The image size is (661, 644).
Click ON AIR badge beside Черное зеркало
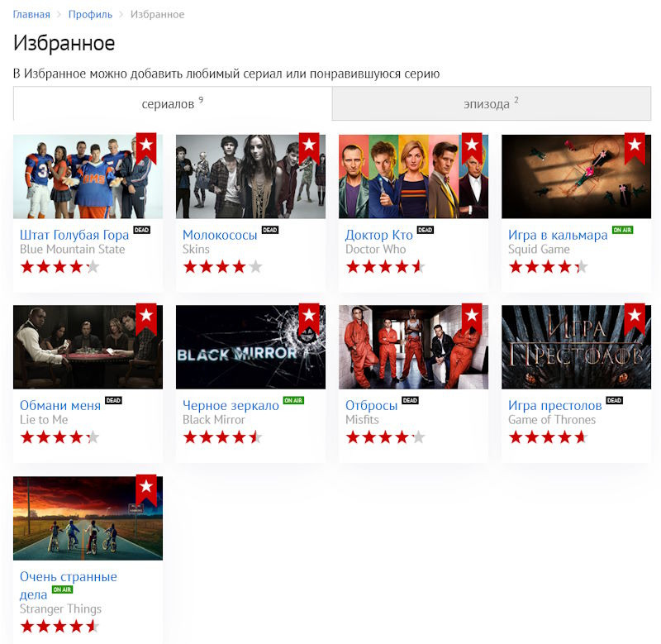pos(293,400)
